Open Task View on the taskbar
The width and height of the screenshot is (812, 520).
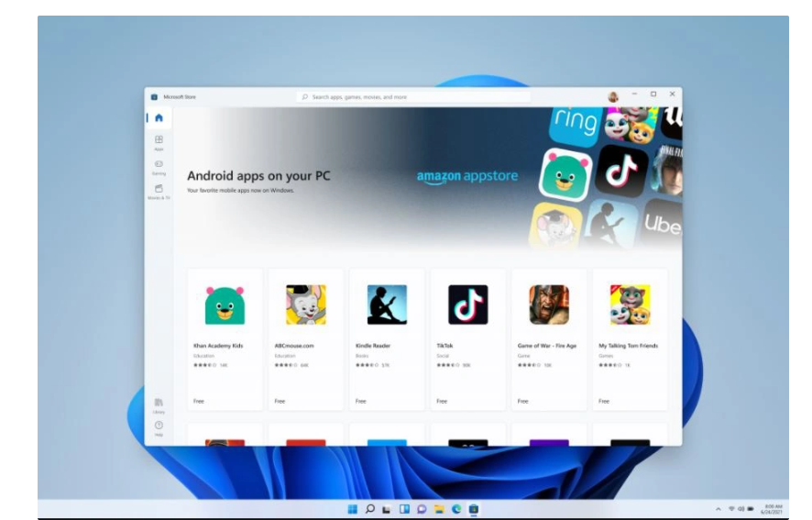click(x=387, y=509)
